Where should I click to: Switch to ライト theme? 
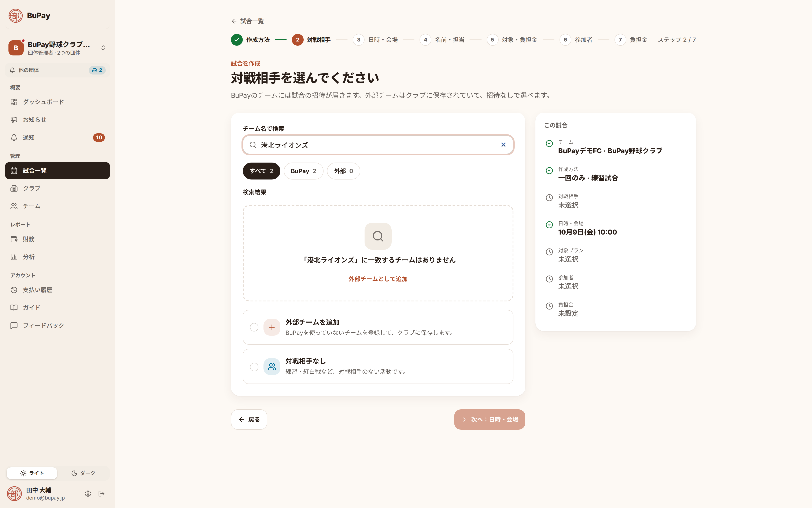point(32,473)
